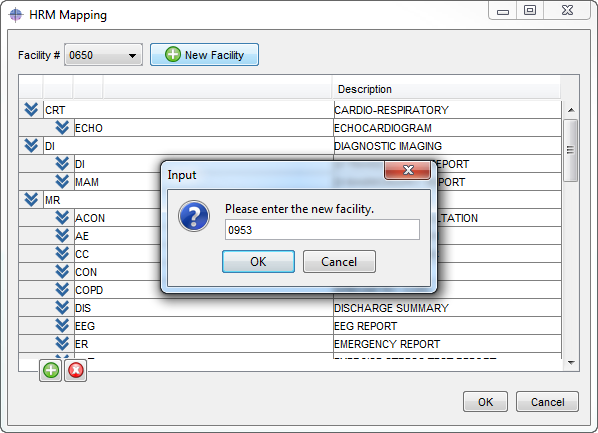Click the COPD row chevron icon

pos(62,290)
